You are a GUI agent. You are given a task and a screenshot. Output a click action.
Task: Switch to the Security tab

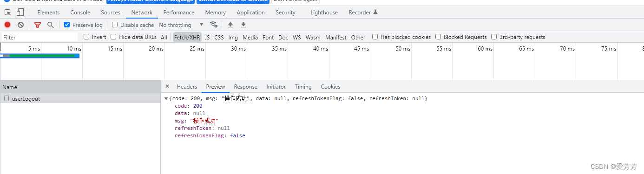(x=285, y=13)
